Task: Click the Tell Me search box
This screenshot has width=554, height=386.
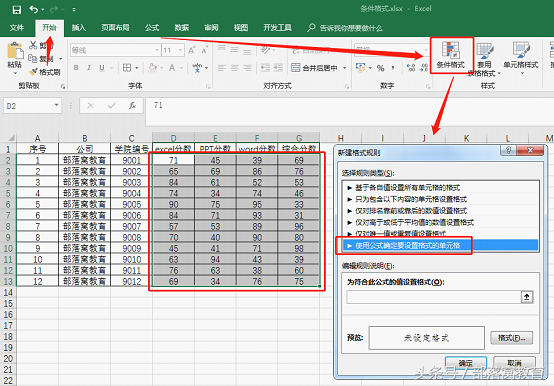Action: 345,28
